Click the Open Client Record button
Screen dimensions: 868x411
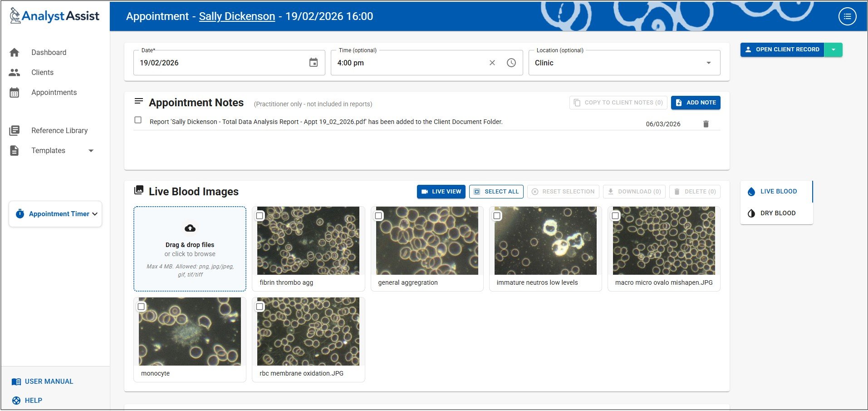782,50
